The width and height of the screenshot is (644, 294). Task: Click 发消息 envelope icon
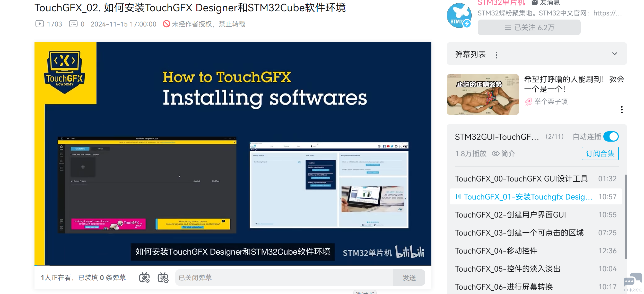coord(535,3)
